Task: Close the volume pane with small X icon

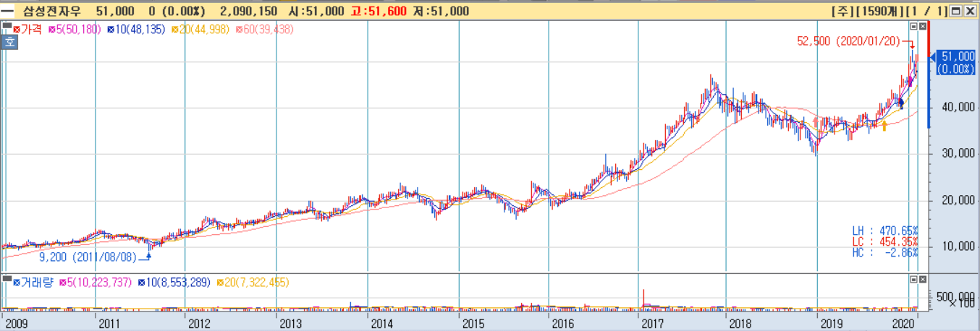Action: click(921, 278)
